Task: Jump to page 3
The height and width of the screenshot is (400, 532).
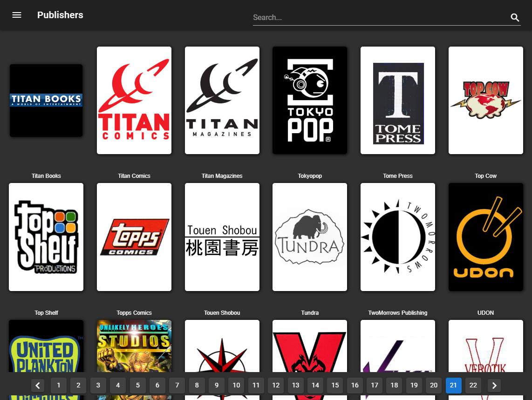Action: (98, 386)
